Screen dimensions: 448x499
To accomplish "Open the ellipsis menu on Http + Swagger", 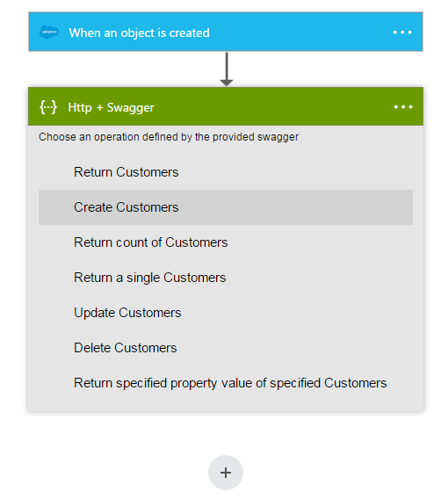I will (x=403, y=107).
